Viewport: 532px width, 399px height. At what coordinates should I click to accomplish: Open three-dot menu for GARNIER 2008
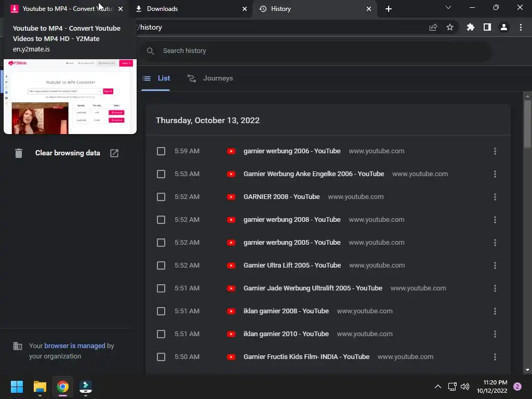(495, 197)
